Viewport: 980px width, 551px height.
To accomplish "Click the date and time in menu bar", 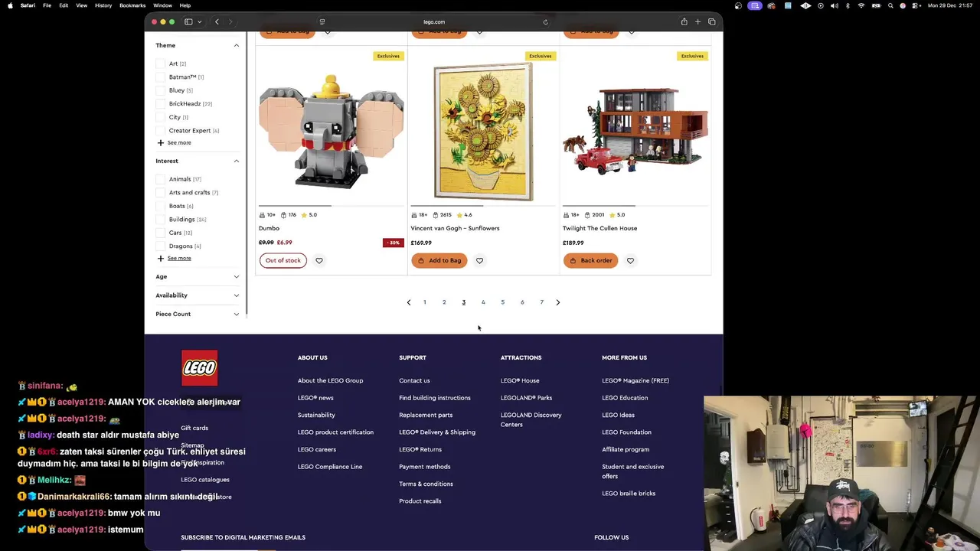I will [952, 5].
